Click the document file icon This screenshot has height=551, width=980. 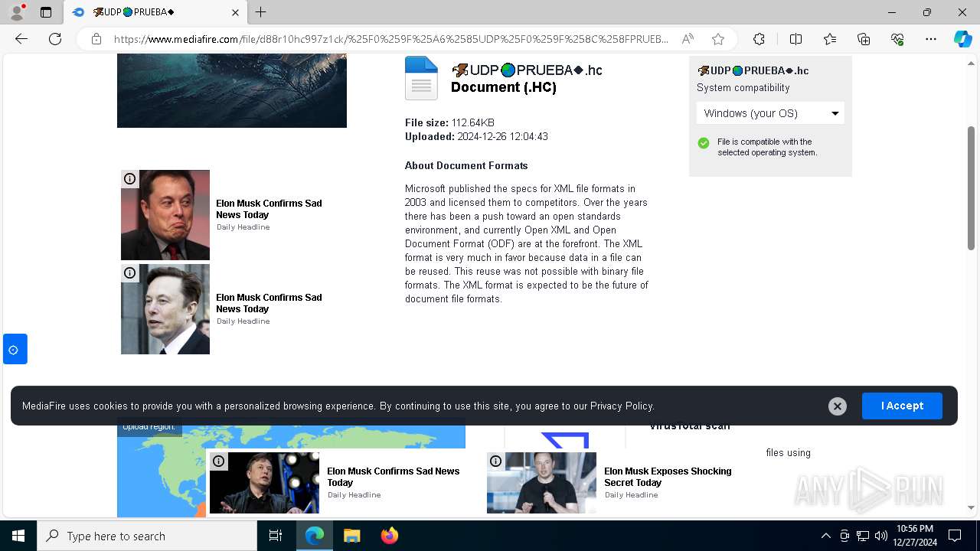tap(421, 78)
